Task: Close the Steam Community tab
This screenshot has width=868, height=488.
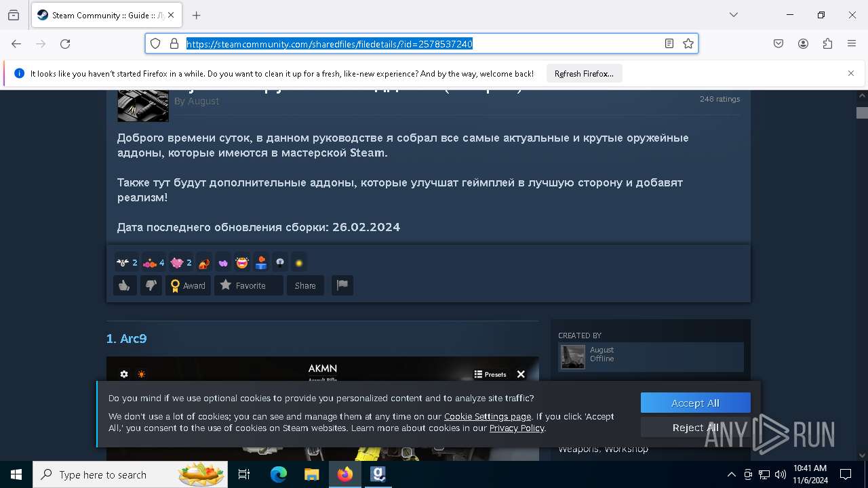Action: click(x=171, y=15)
